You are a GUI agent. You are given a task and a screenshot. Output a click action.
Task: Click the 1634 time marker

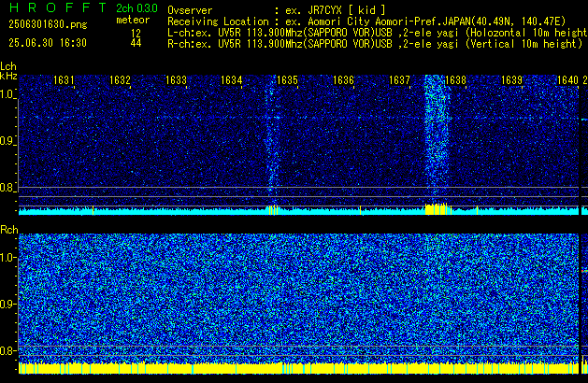click(232, 80)
